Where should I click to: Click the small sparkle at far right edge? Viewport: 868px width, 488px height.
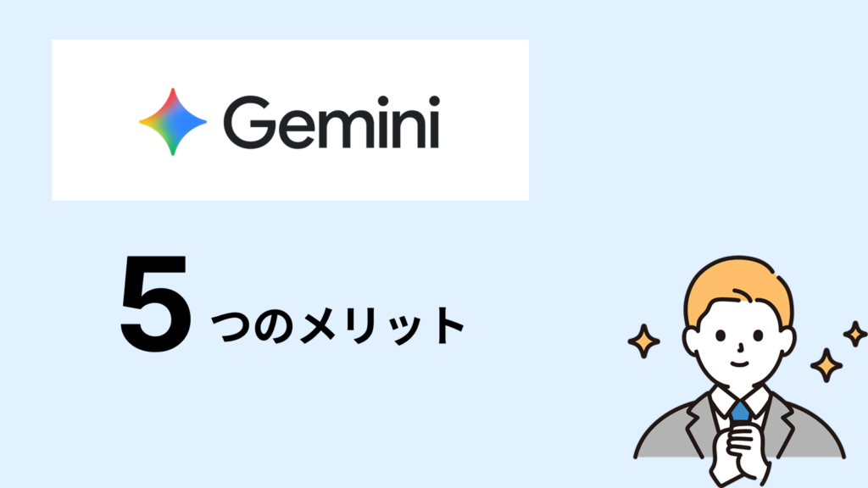854,334
